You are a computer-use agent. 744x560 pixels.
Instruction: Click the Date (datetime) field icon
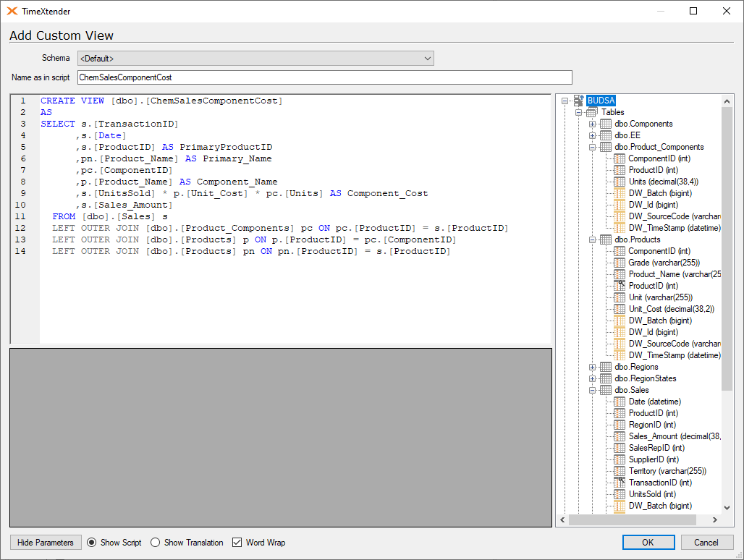(620, 402)
